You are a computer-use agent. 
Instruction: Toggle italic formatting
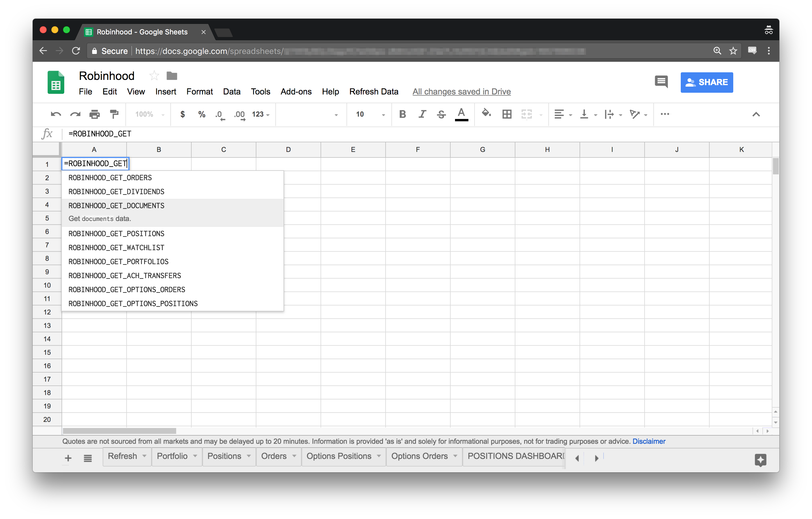pos(422,115)
